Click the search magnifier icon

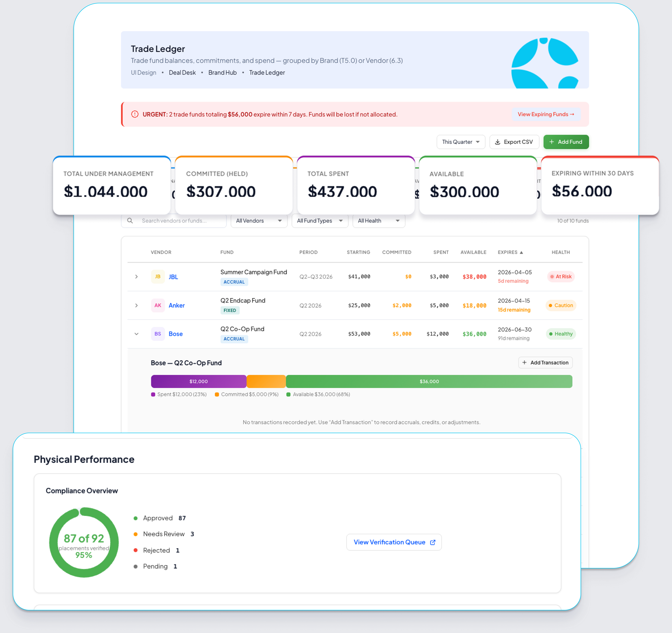(x=130, y=221)
